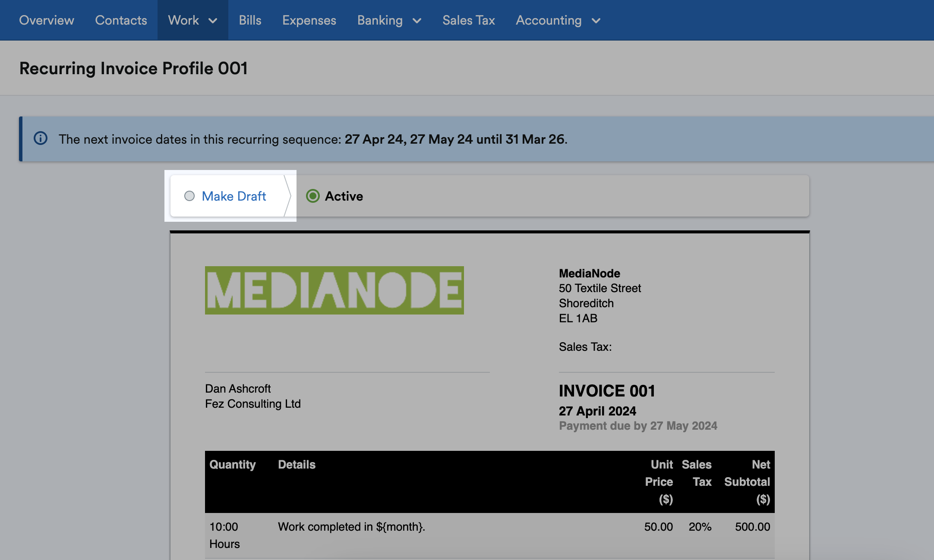Click the Banking menu label
Image resolution: width=934 pixels, height=560 pixels.
(380, 20)
